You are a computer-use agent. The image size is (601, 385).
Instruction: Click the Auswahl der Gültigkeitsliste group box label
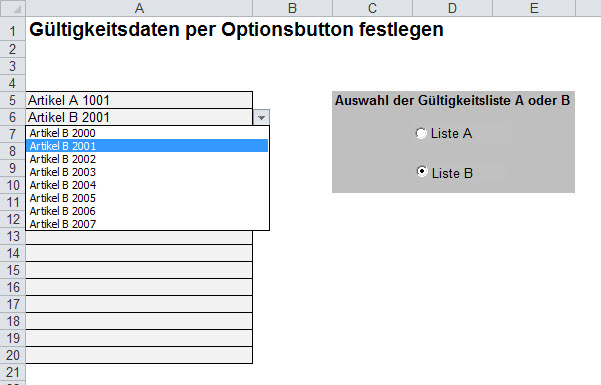click(453, 100)
